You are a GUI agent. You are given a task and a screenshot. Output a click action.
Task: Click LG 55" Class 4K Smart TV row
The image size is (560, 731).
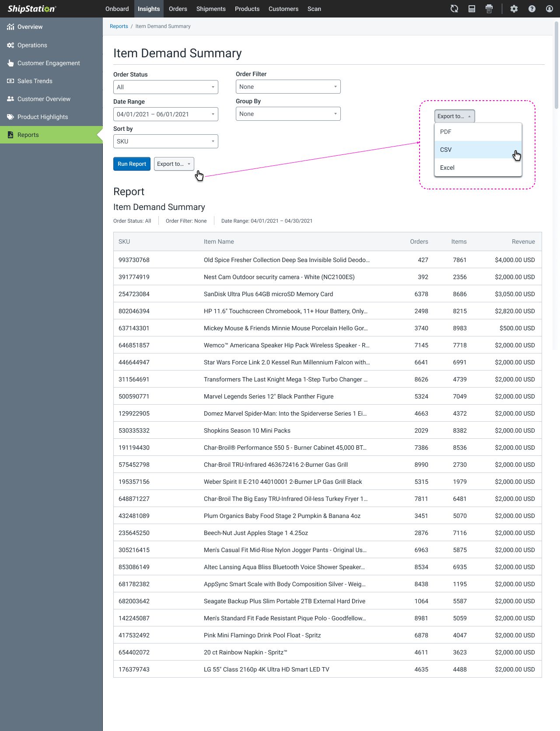pos(327,669)
